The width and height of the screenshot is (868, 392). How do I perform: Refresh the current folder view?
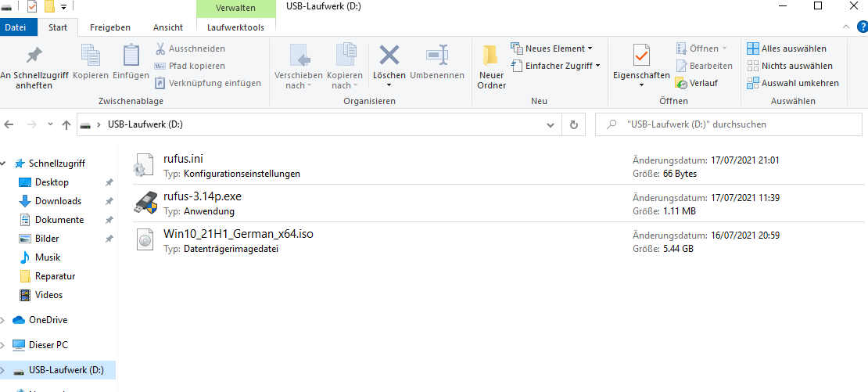pyautogui.click(x=574, y=124)
